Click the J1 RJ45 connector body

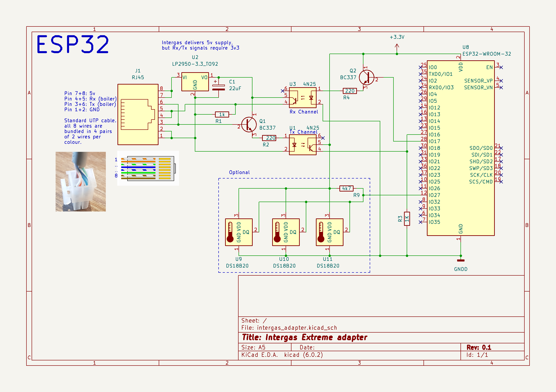(138, 114)
